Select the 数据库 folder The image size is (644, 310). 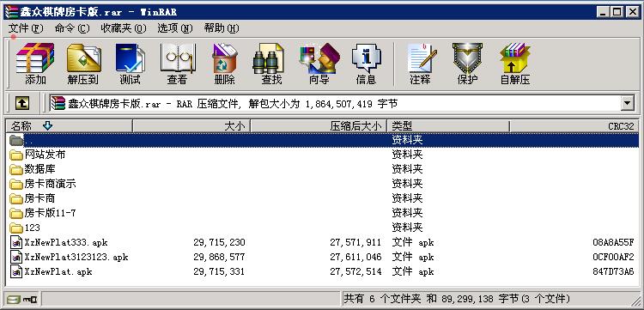pyautogui.click(x=39, y=169)
